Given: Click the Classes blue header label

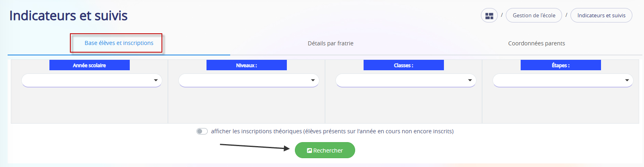Looking at the screenshot, I should pyautogui.click(x=404, y=65).
